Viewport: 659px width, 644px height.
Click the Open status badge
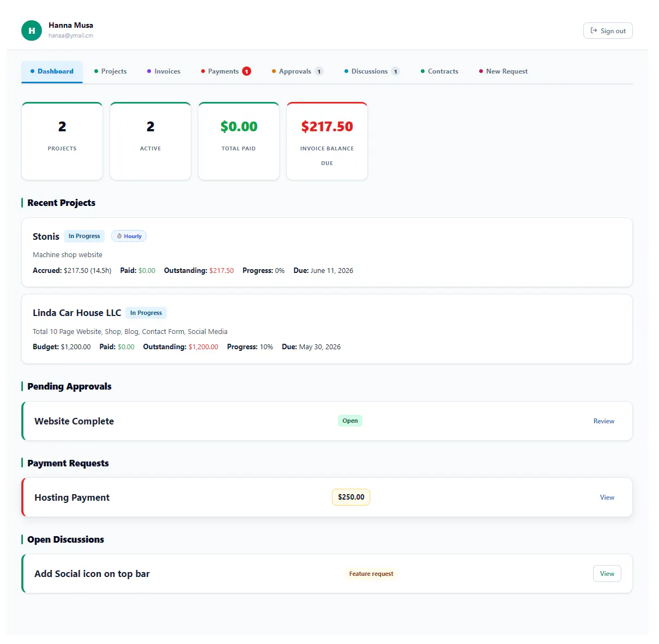350,421
